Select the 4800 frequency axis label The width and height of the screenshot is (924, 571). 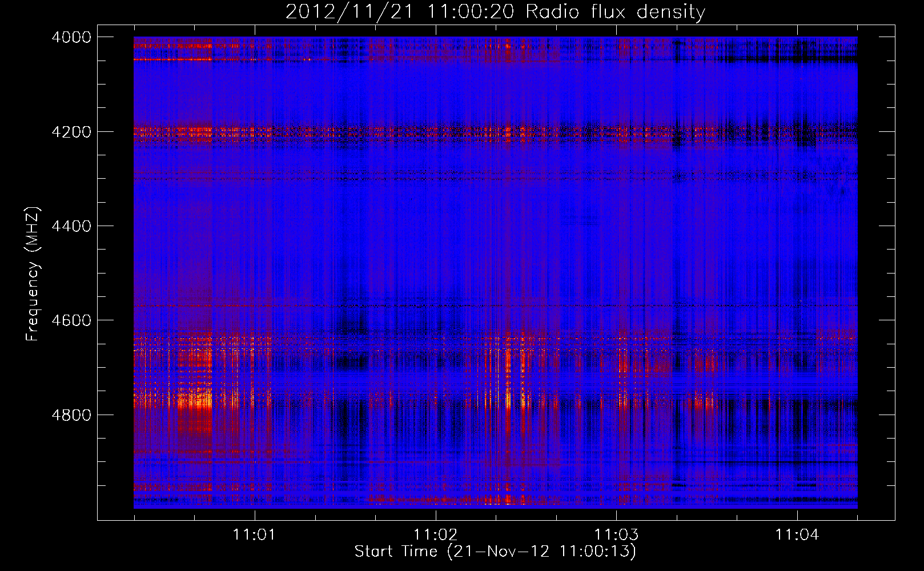click(71, 415)
